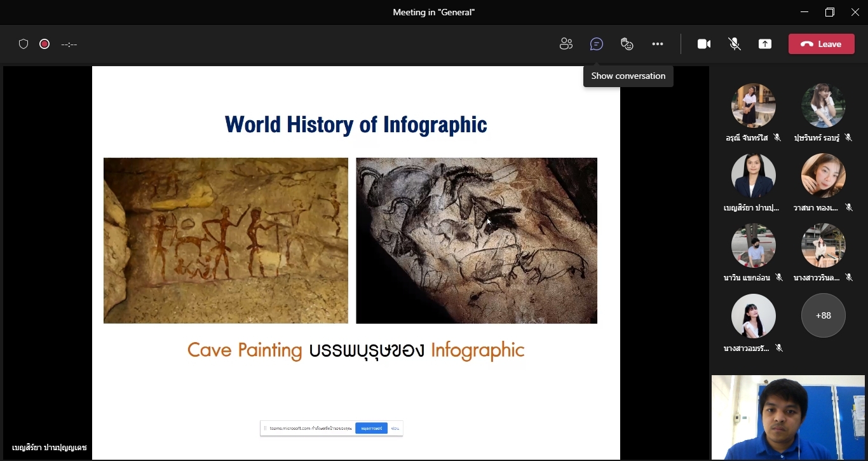Click the horses cave painting image
Screen dimensions: 868x461
pos(477,240)
